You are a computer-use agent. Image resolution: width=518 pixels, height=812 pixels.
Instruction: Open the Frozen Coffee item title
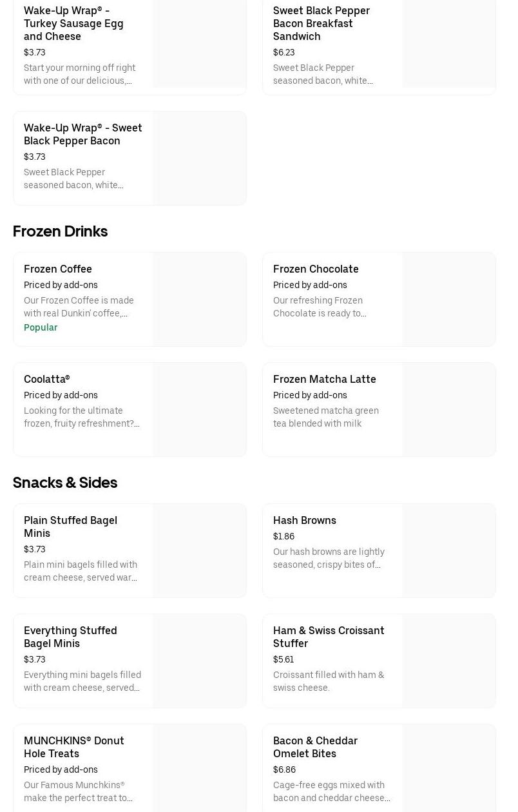[x=58, y=269]
